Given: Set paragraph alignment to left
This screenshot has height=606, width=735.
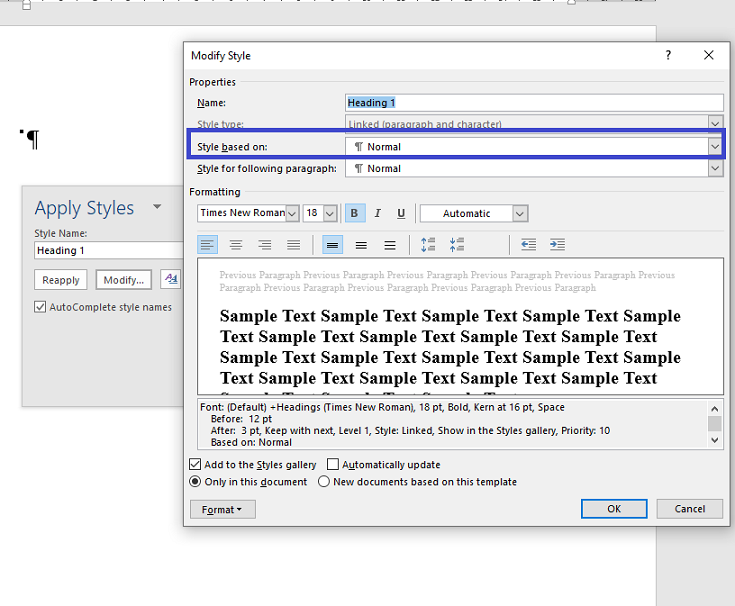Looking at the screenshot, I should pos(207,245).
